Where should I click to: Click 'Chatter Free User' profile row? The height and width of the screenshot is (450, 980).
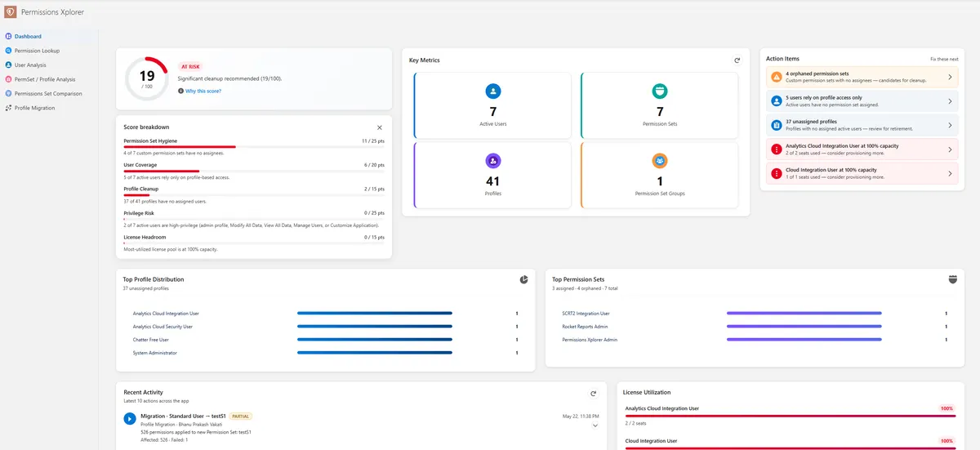[326, 340]
